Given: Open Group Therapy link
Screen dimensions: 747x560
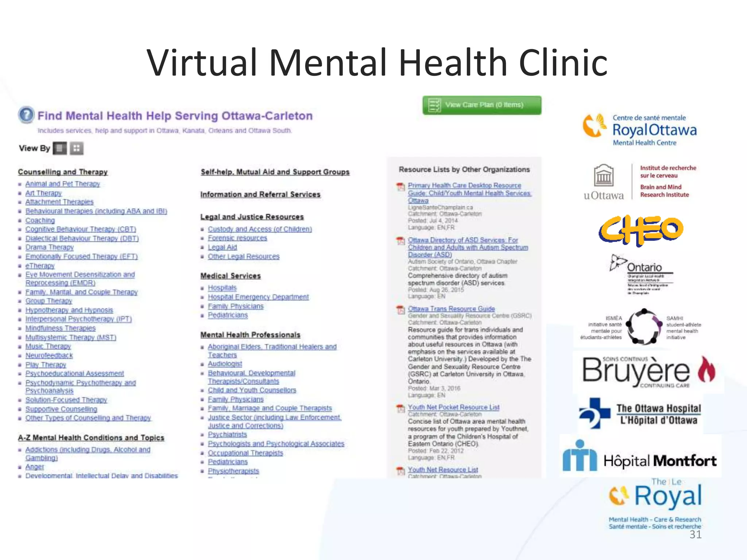Looking at the screenshot, I should point(49,301).
